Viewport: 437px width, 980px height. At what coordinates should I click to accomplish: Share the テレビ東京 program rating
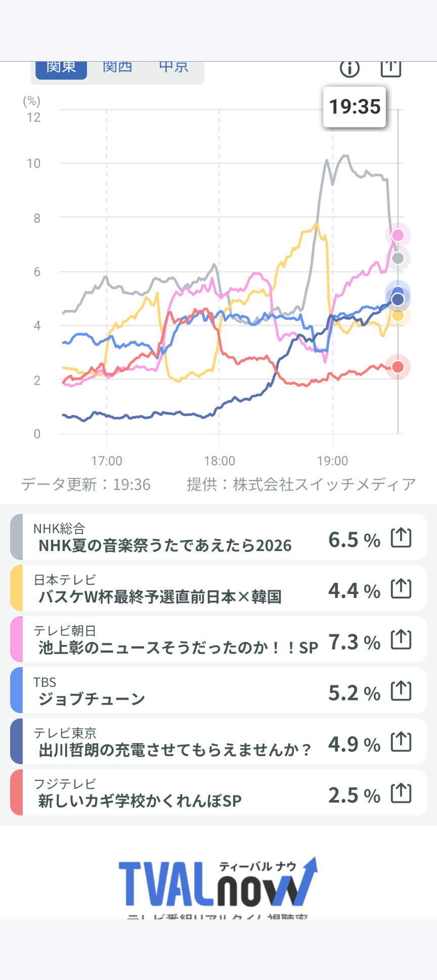[401, 742]
